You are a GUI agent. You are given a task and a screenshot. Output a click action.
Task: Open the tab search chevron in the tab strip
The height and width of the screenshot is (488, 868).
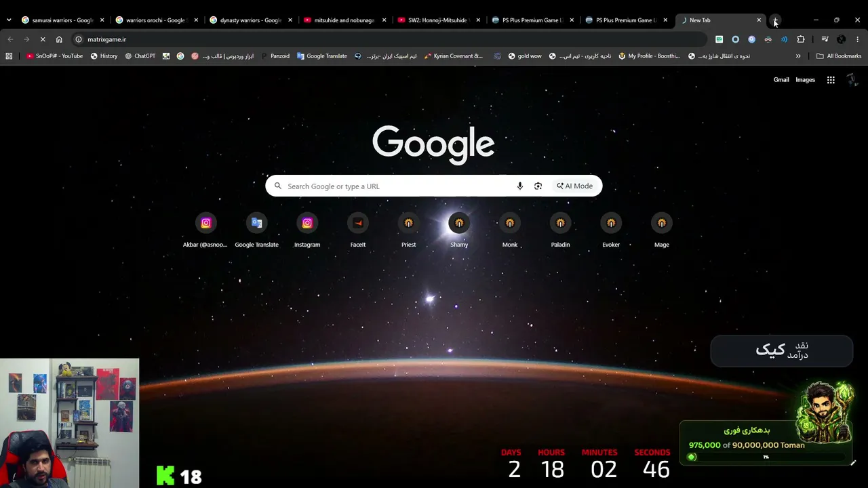point(9,20)
